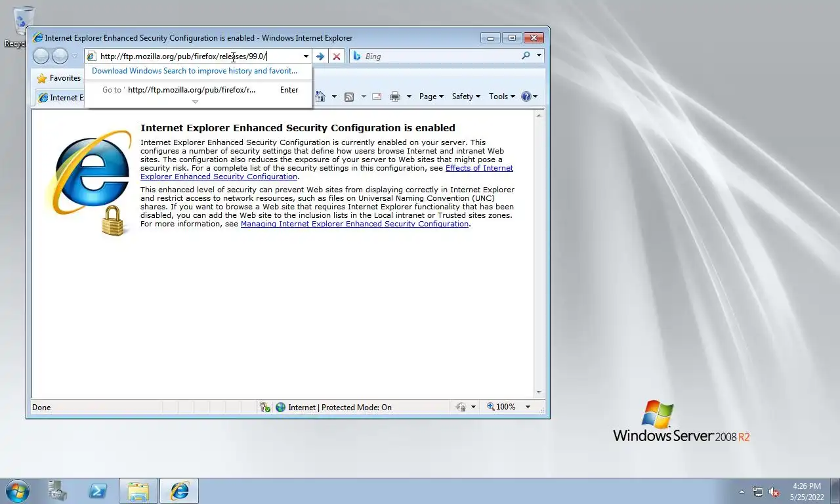840x504 pixels.
Task: Click into the address bar URL field
Action: (x=199, y=56)
